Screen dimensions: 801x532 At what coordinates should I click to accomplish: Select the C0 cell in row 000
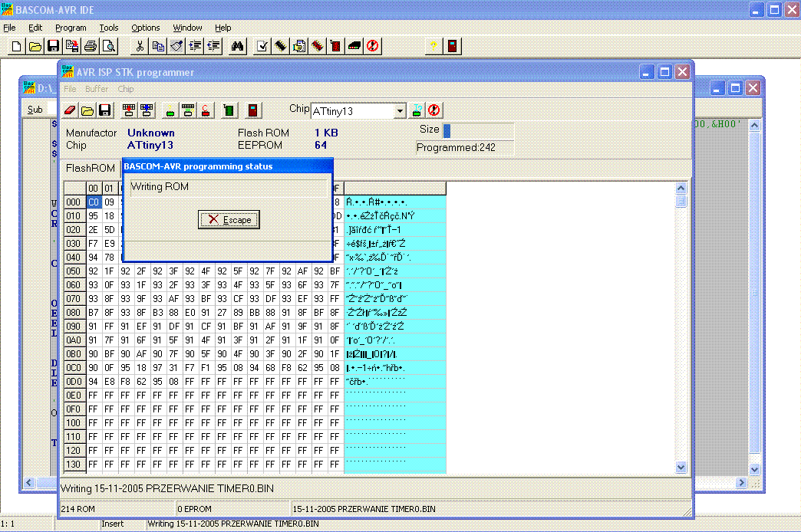click(94, 202)
